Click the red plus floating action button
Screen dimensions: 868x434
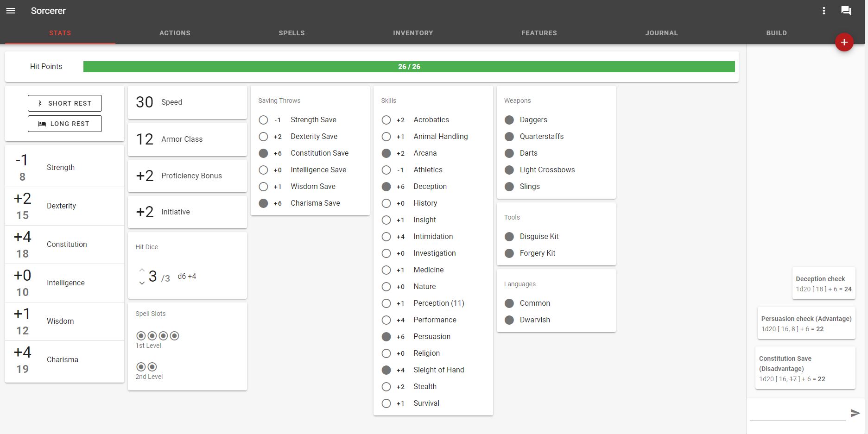pyautogui.click(x=844, y=42)
